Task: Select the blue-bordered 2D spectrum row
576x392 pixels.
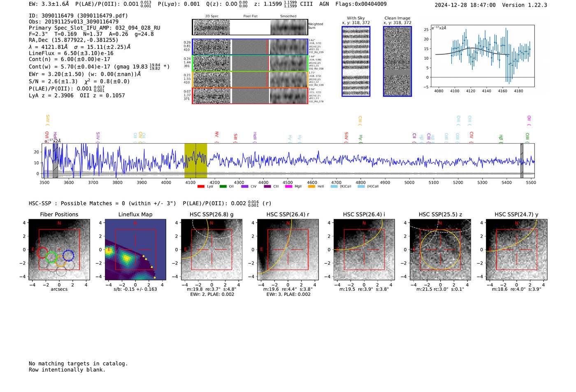Action: 250,47
